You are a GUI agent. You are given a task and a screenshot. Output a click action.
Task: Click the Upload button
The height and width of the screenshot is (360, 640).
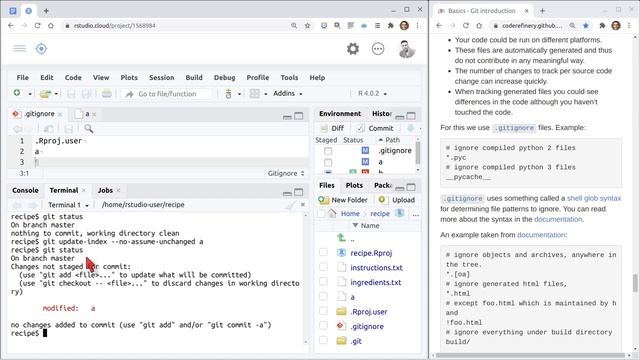(x=396, y=200)
